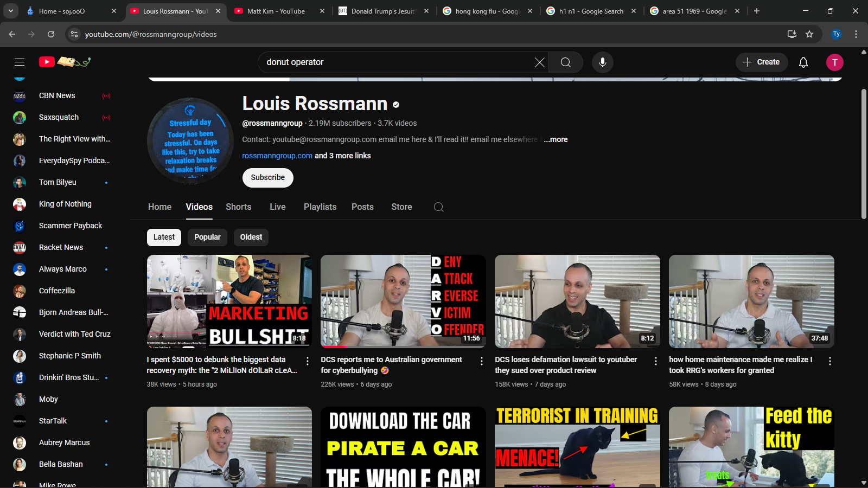868x488 pixels.
Task: Select the Latest filter chip
Action: (164, 237)
